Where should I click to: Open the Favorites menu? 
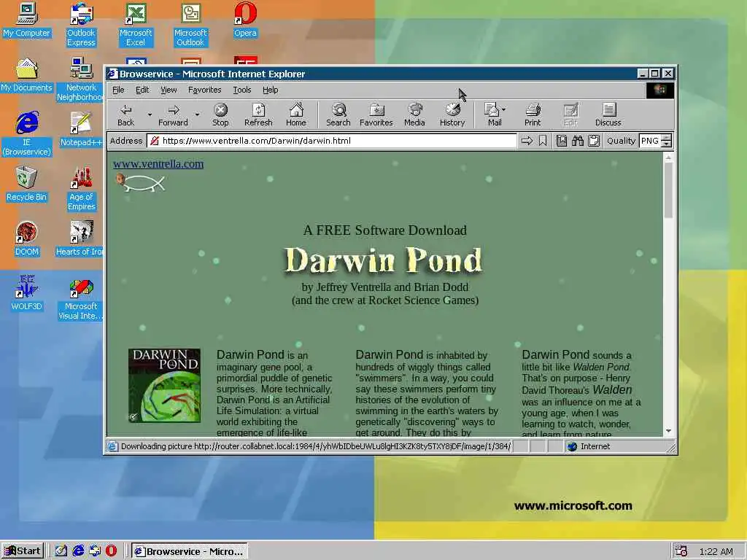tap(205, 90)
